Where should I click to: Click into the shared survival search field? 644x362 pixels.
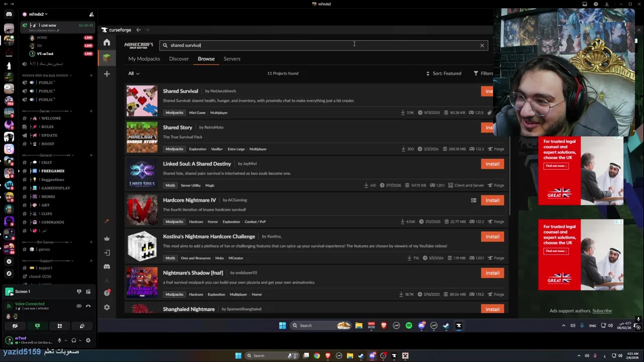pos(324,45)
